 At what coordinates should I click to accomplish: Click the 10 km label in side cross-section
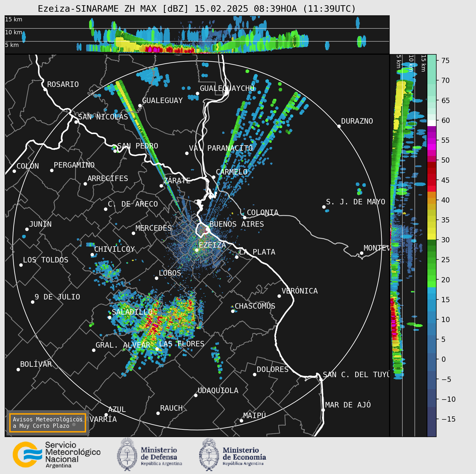tap(411, 63)
